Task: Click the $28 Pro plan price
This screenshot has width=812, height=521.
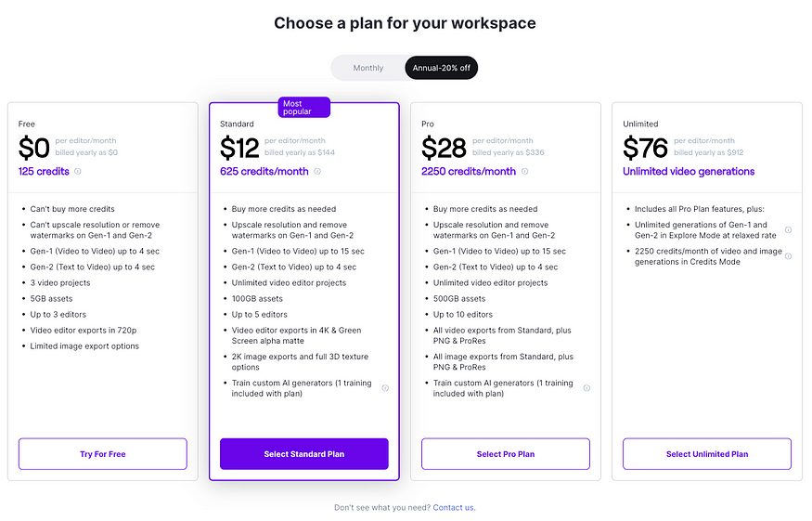Action: point(443,149)
